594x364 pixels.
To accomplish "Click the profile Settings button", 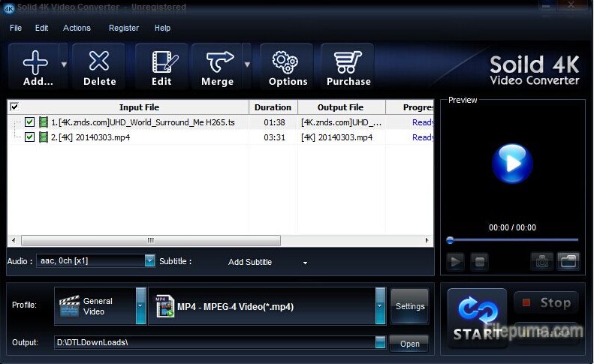I will (x=410, y=306).
